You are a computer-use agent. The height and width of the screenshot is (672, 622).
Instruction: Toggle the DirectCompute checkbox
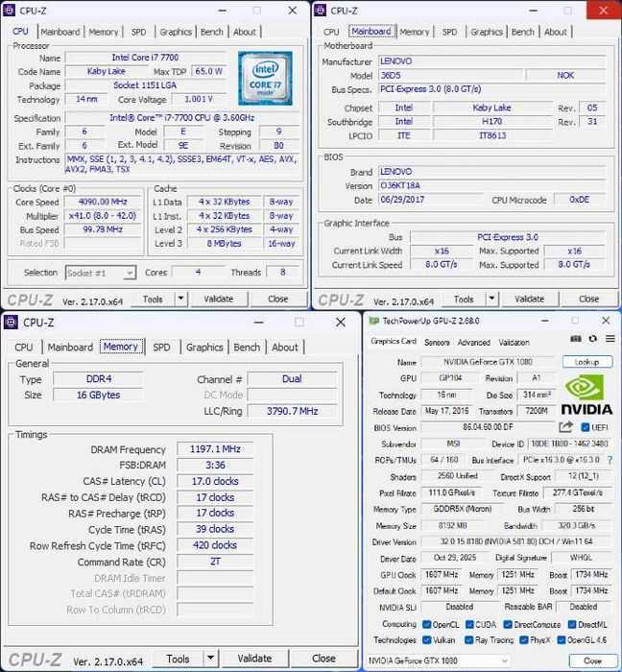(x=508, y=624)
